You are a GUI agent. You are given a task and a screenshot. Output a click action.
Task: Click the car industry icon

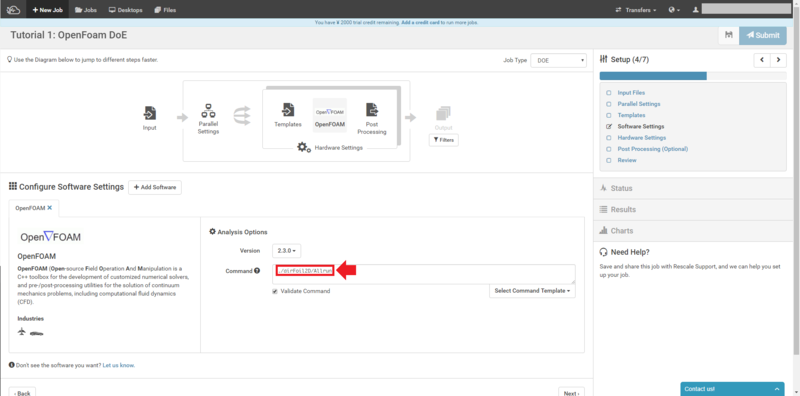click(x=36, y=333)
